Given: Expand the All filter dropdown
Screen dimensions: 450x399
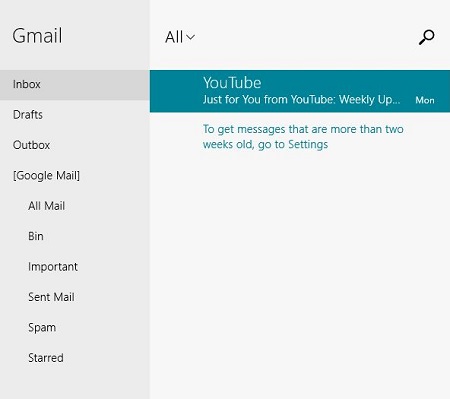Looking at the screenshot, I should [180, 37].
